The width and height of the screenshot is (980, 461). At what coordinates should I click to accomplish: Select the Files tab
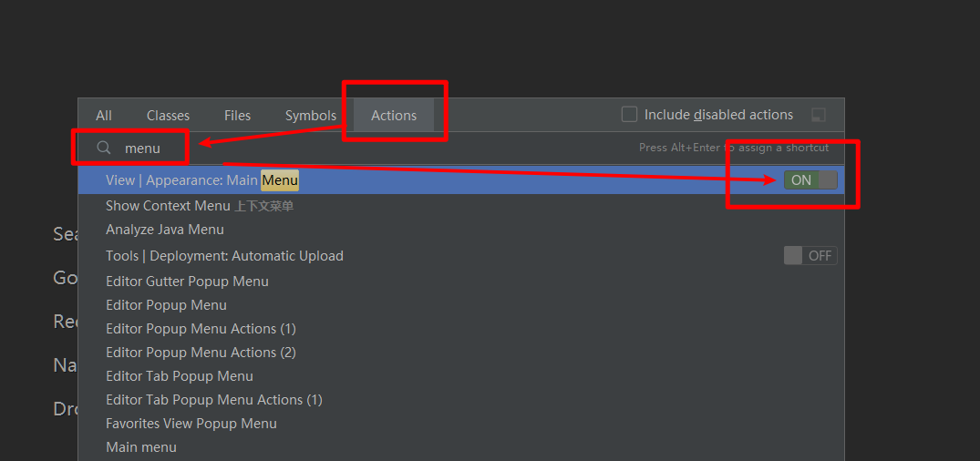coord(237,116)
